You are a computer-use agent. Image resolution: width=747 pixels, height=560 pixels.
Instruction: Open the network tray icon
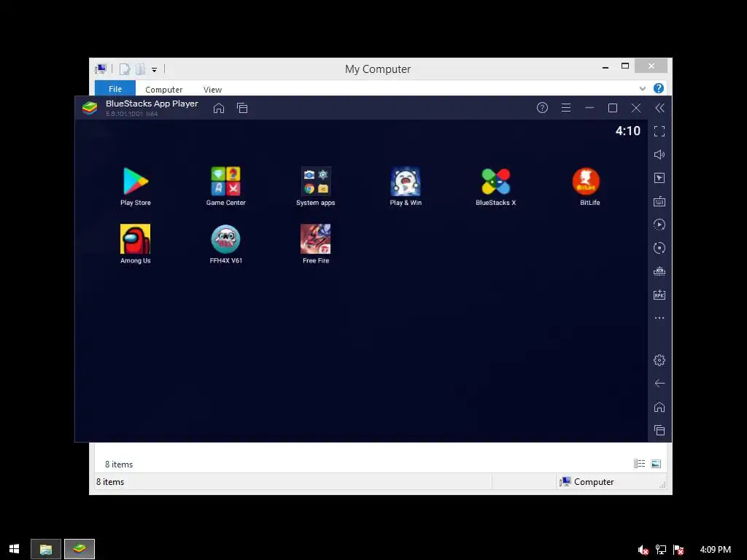[x=661, y=550]
